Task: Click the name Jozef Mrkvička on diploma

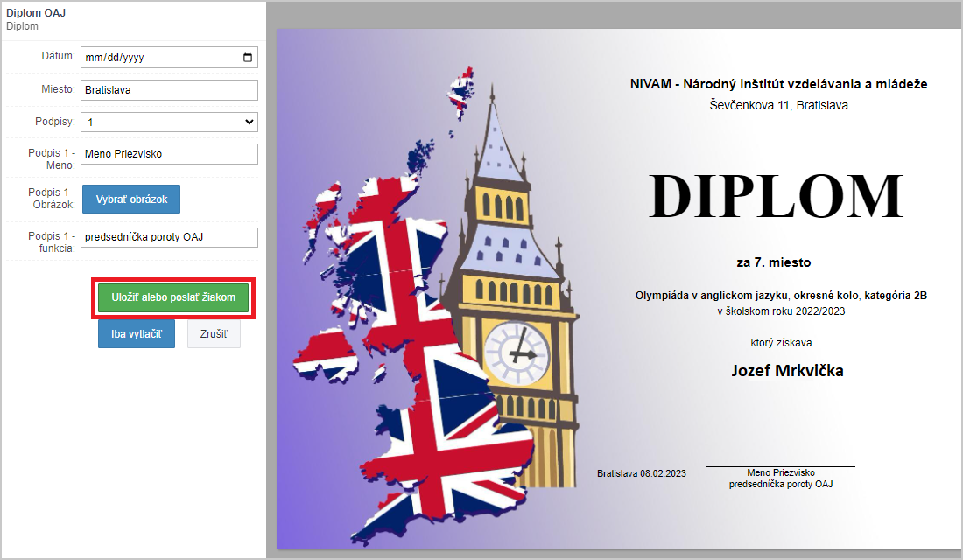Action: (787, 371)
